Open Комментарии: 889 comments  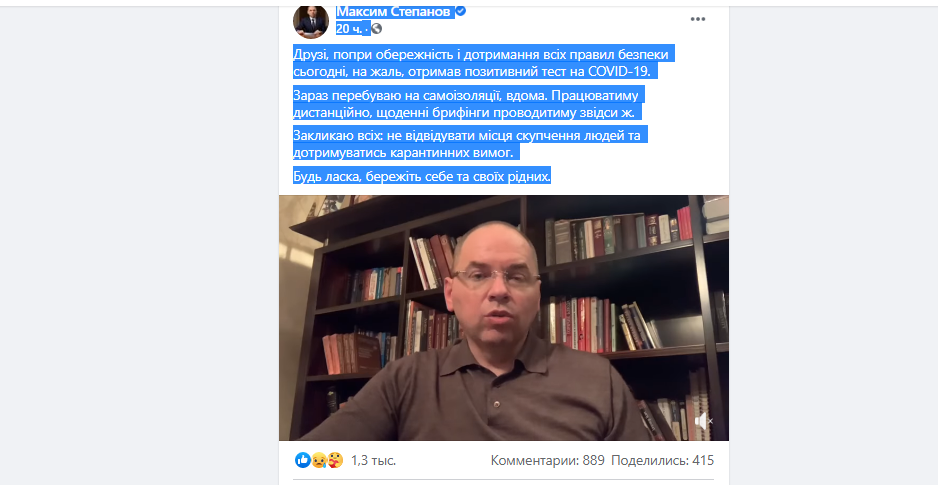pos(547,460)
